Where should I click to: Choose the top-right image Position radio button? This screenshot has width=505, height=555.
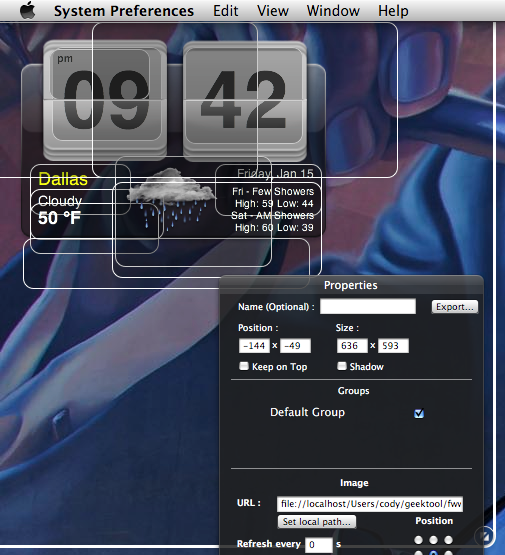[448, 540]
